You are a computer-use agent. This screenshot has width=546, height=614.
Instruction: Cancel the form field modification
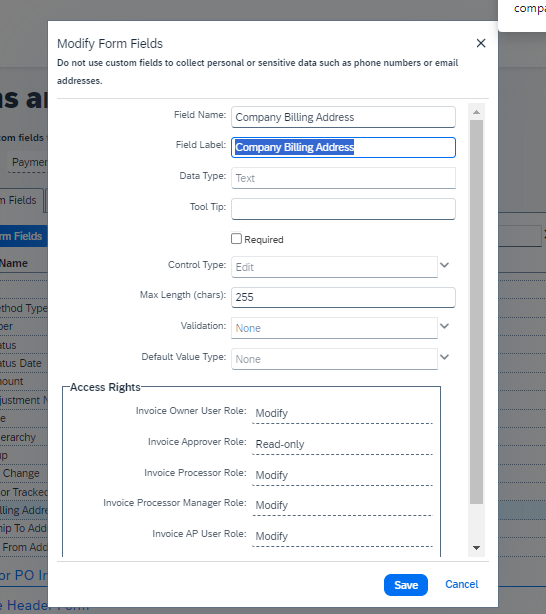462,584
